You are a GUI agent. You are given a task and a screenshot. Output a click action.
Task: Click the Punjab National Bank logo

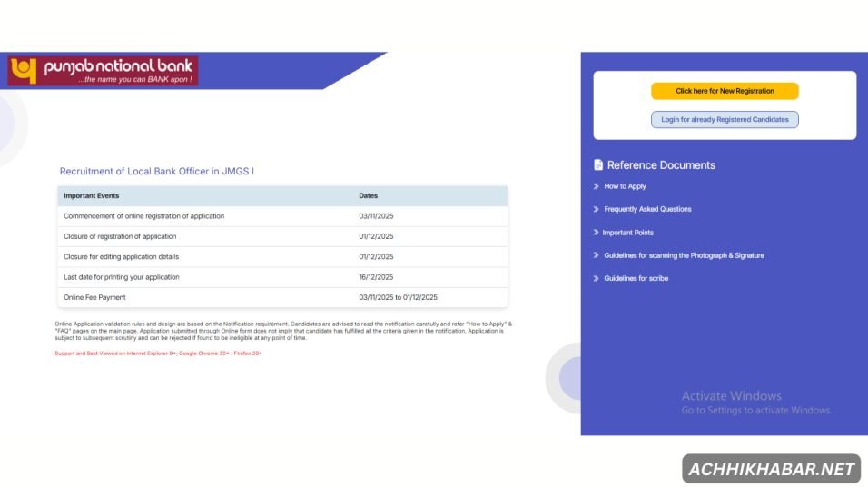[x=103, y=71]
